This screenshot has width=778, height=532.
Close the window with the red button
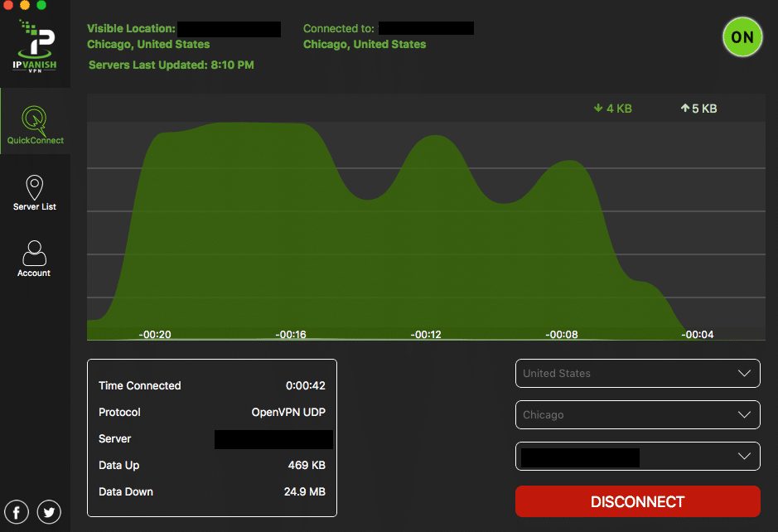click(8, 5)
